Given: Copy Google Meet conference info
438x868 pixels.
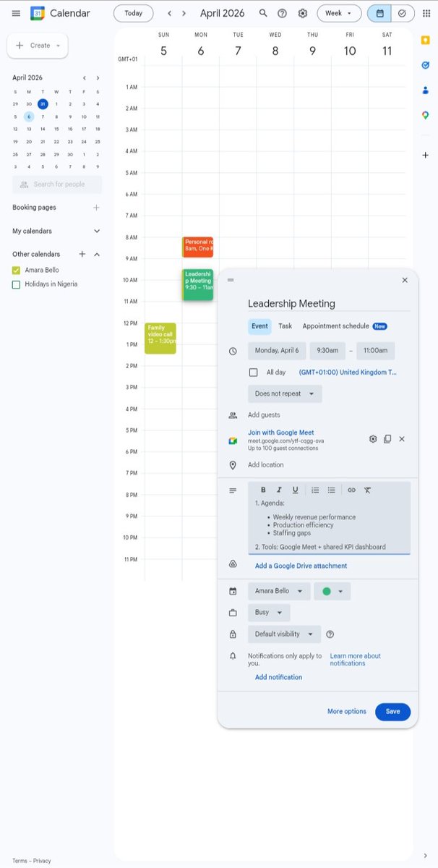Looking at the screenshot, I should (x=387, y=439).
